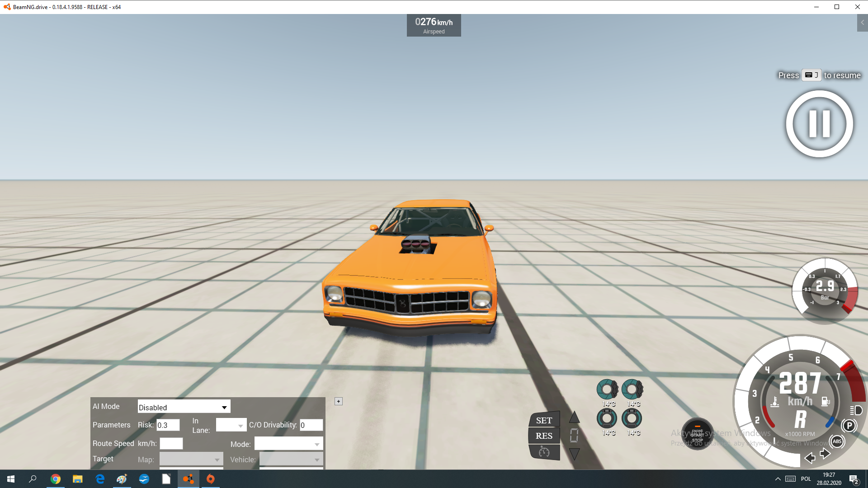The height and width of the screenshot is (488, 868).
Task: Open Microsoft Edge from the taskbar
Action: click(100, 479)
